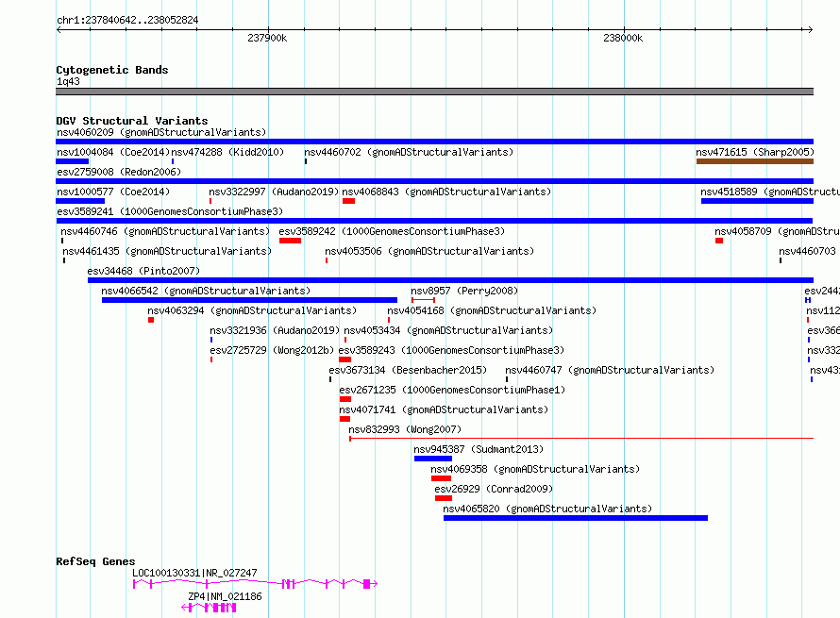
Task: Open the nsv4058709 variant label
Action: (x=777, y=231)
